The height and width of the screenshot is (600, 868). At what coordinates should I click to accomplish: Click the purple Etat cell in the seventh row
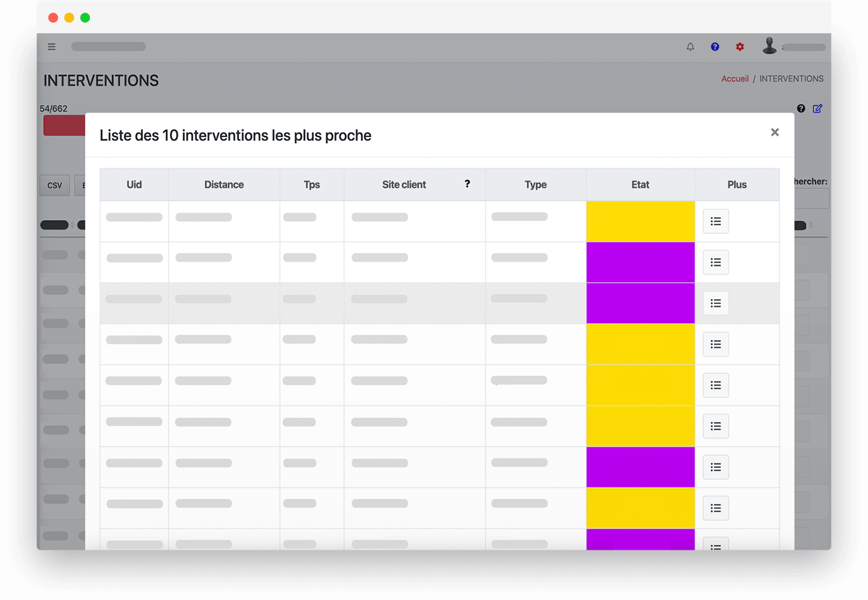point(640,467)
